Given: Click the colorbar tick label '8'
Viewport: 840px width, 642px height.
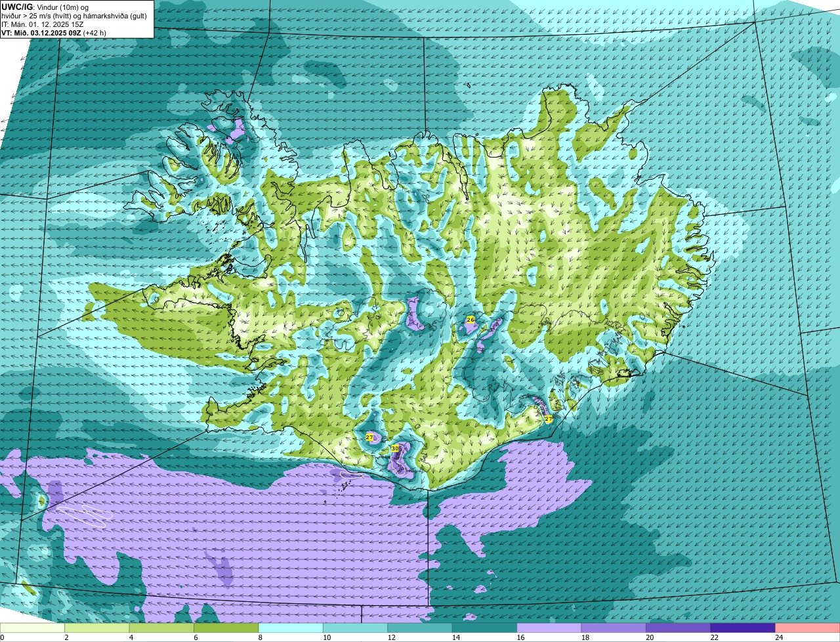Looking at the screenshot, I should tap(259, 637).
